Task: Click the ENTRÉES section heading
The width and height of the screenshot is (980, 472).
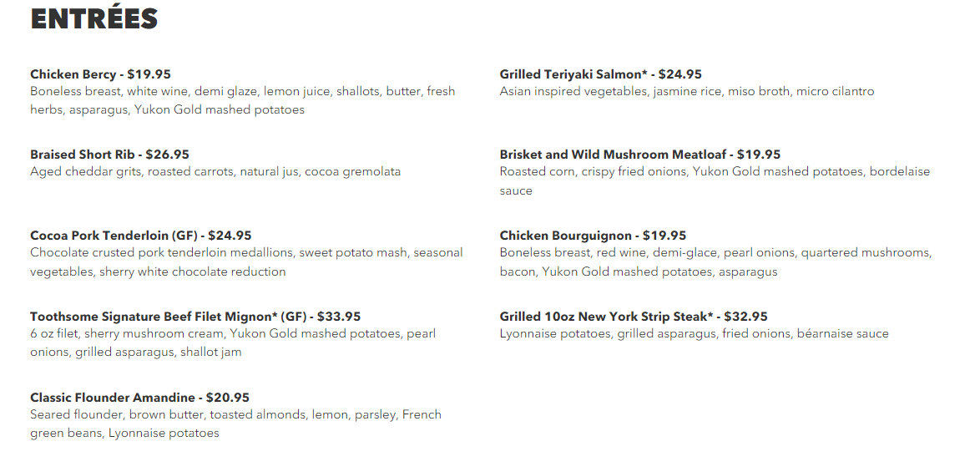Action: pyautogui.click(x=93, y=18)
